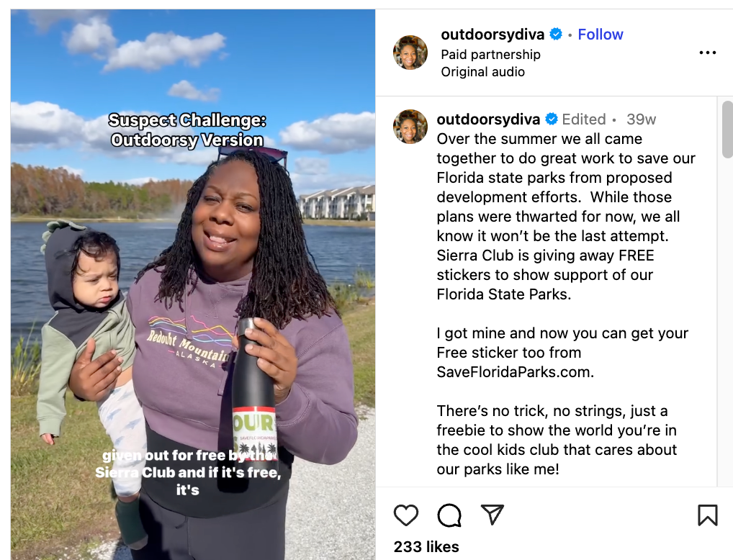This screenshot has height=560, width=733.
Task: Open outdoorsydiva header profile picture
Action: (x=410, y=53)
